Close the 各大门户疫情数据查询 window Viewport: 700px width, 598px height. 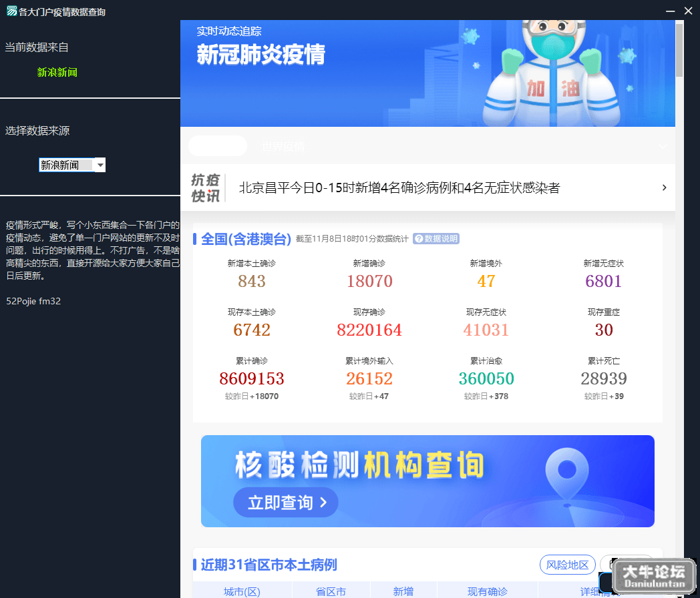point(689,11)
